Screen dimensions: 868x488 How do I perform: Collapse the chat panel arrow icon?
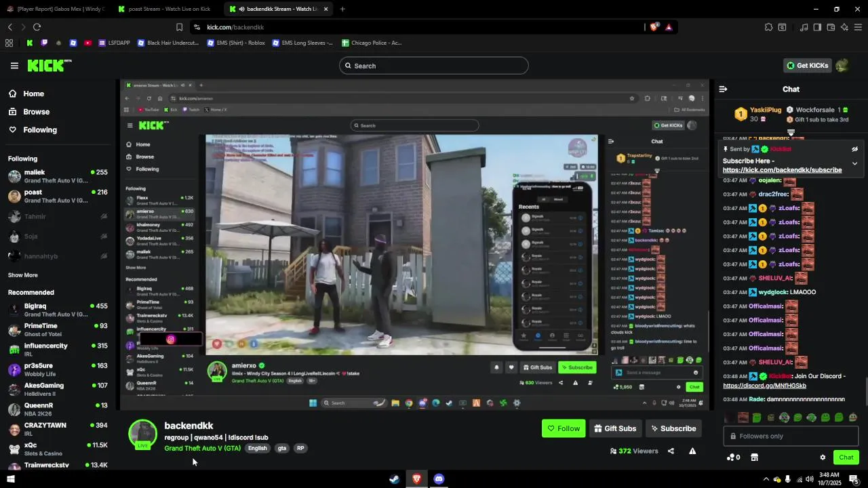(x=723, y=89)
